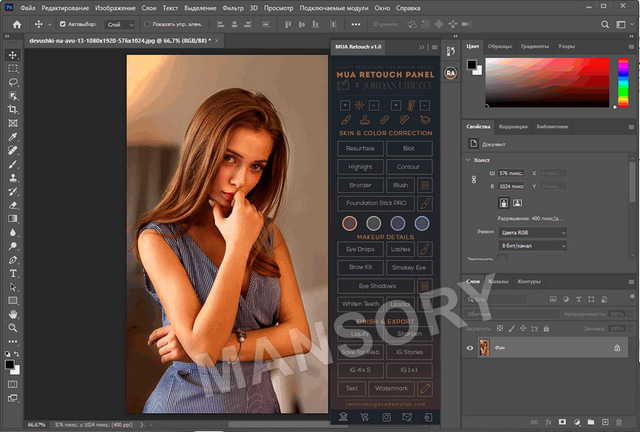Open the History panel icon
This screenshot has width=640, height=432.
coord(451,50)
